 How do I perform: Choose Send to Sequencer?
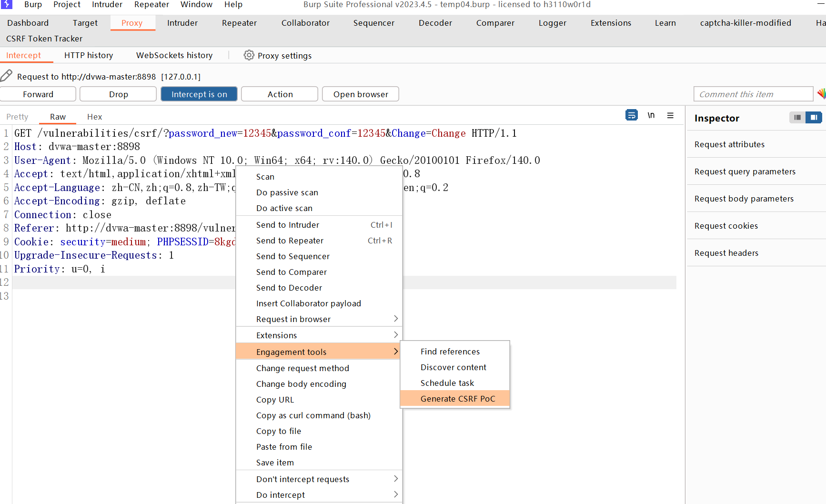(x=319, y=256)
